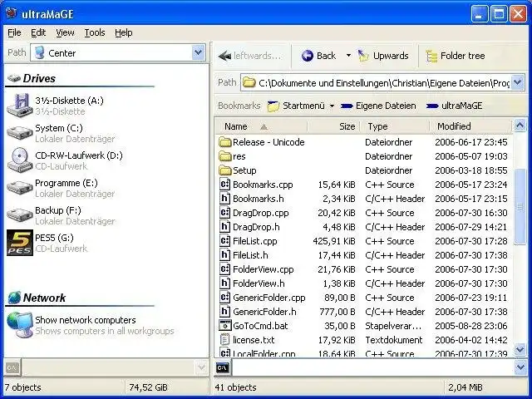Open the right command line dropdown
The image size is (532, 399).
click(521, 367)
